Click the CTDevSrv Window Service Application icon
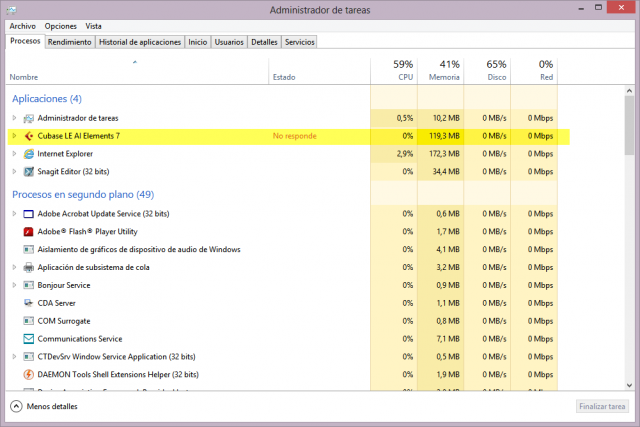Viewport: 640px width, 427px height. (29, 357)
